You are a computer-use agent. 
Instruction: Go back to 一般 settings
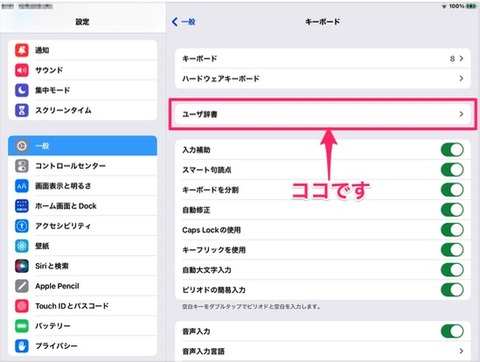click(x=184, y=22)
